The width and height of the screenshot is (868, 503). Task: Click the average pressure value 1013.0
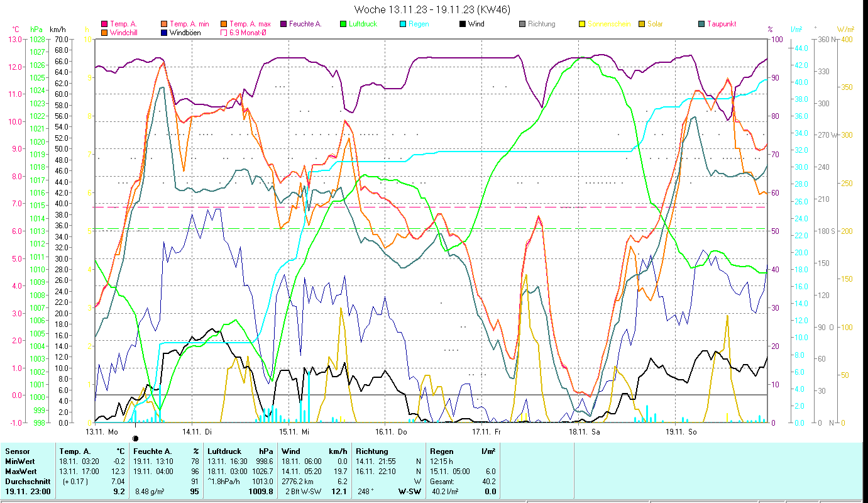pyautogui.click(x=262, y=482)
